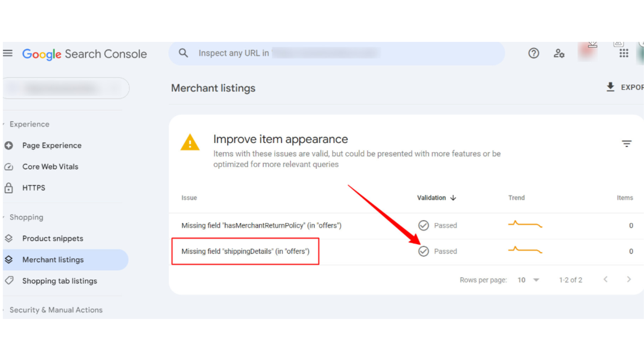This screenshot has width=644, height=362.
Task: Click the user management settings icon
Action: click(x=559, y=54)
